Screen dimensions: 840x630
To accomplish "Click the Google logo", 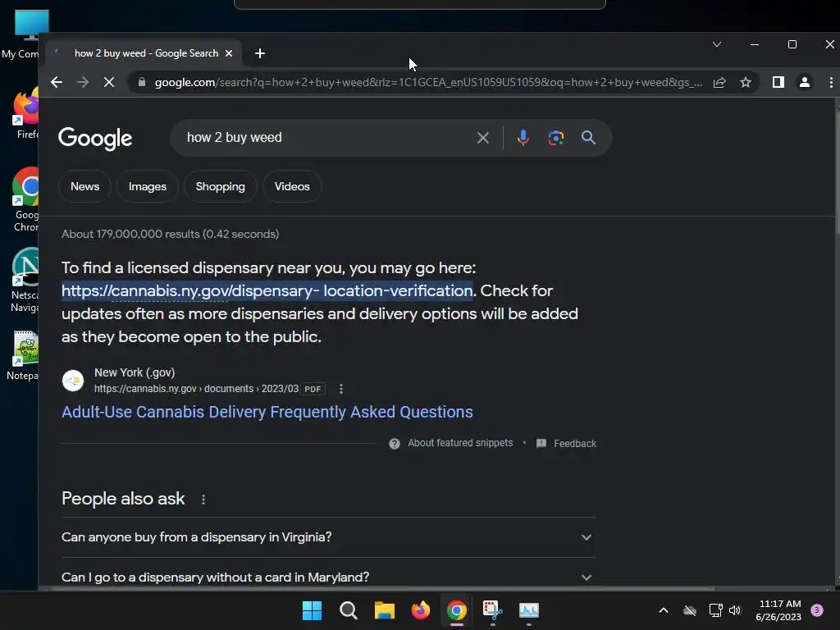I will 95,139.
